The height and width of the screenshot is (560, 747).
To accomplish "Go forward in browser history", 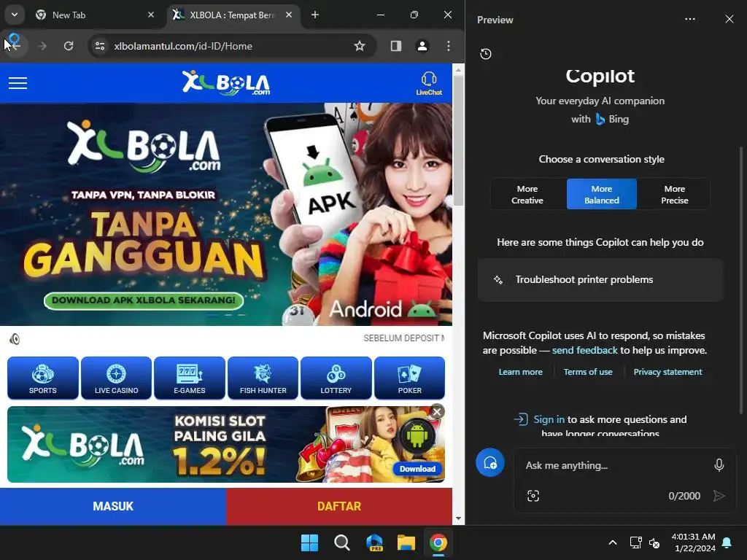I will (42, 46).
